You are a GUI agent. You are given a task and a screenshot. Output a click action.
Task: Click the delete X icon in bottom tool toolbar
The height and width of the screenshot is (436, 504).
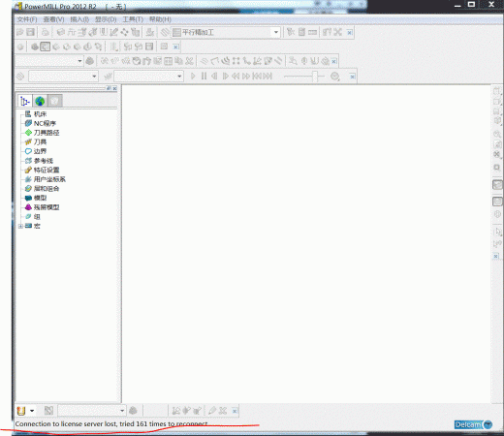coord(223,411)
